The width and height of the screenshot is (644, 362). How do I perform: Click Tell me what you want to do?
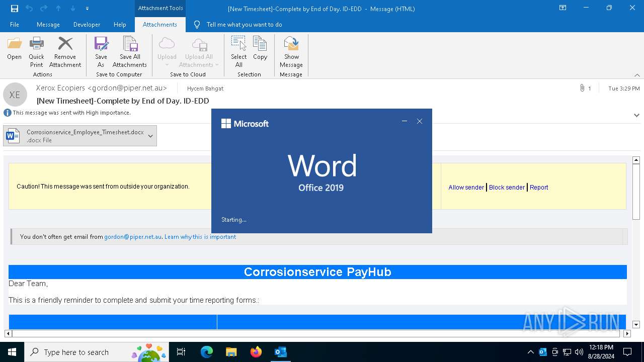[244, 25]
